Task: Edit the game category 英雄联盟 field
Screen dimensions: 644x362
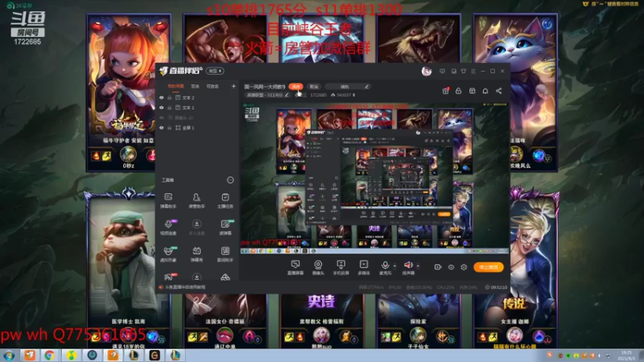Action: point(267,95)
